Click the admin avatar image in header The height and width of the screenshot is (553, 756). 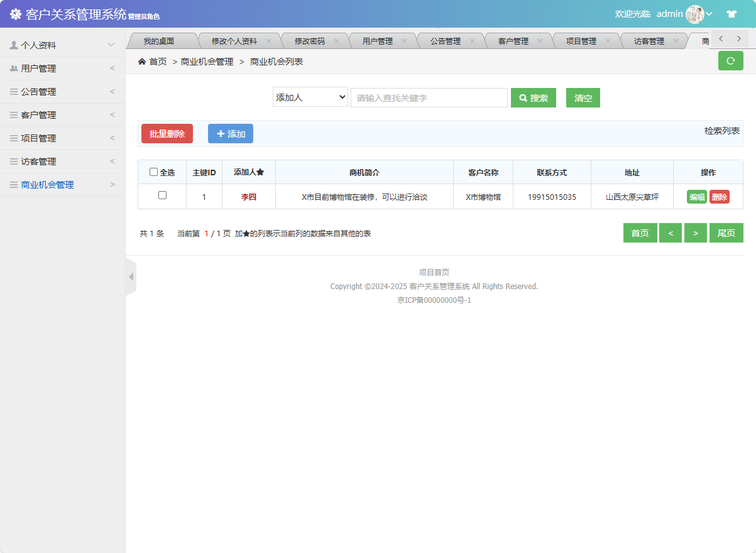[x=696, y=13]
